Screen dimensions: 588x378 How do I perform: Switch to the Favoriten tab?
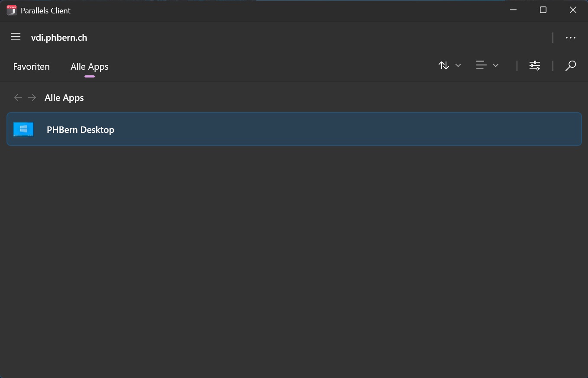(x=31, y=66)
